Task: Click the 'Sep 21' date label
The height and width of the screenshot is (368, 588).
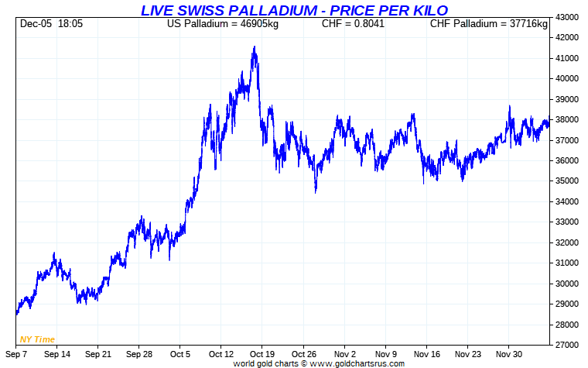Action: [98, 354]
